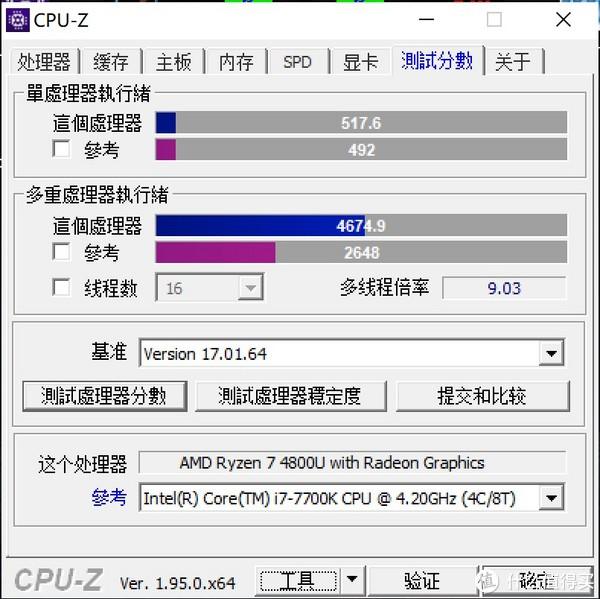
Task: Go to the 显卡 tab
Action: coord(360,62)
